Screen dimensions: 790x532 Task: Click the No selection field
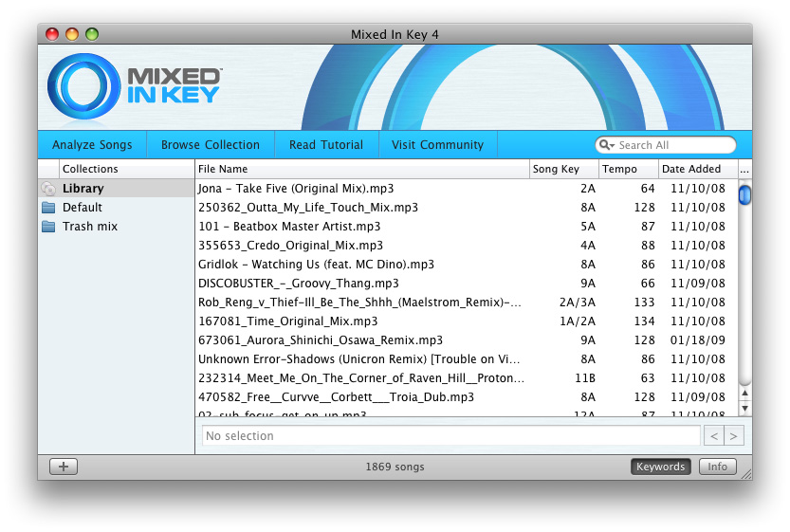pos(450,436)
